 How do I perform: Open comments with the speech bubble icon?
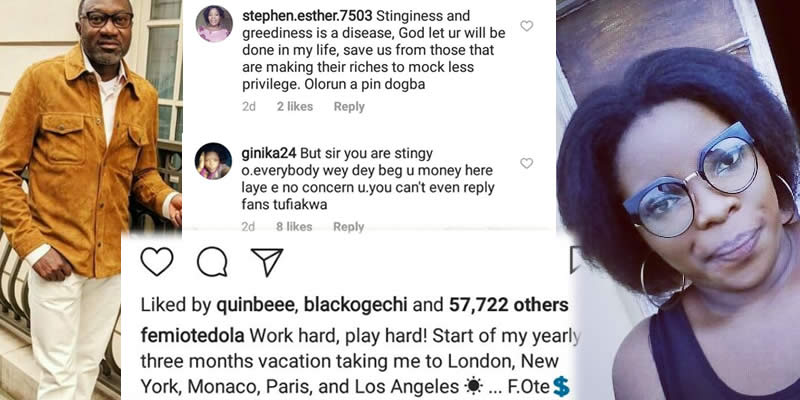click(x=211, y=262)
